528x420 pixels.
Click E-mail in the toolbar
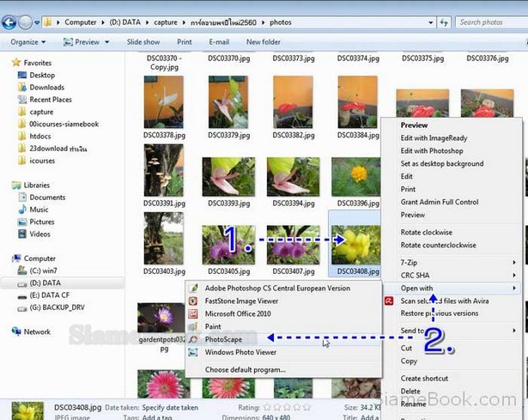pyautogui.click(x=219, y=42)
